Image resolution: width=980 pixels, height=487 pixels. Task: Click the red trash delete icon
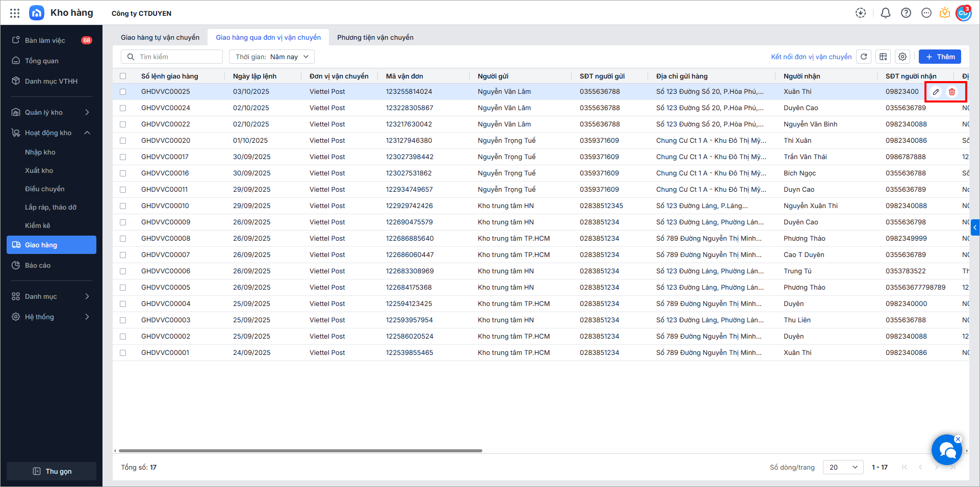click(x=952, y=92)
